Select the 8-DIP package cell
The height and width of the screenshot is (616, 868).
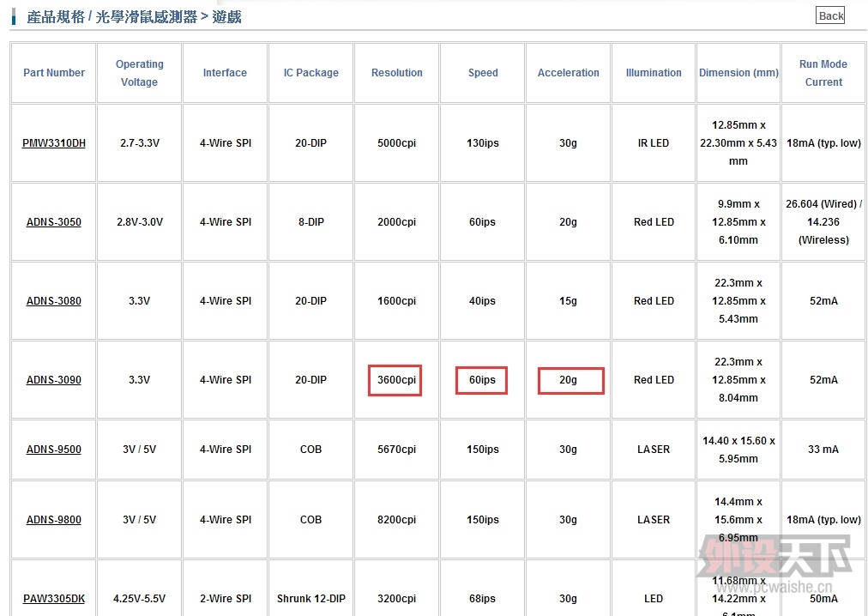click(x=310, y=222)
